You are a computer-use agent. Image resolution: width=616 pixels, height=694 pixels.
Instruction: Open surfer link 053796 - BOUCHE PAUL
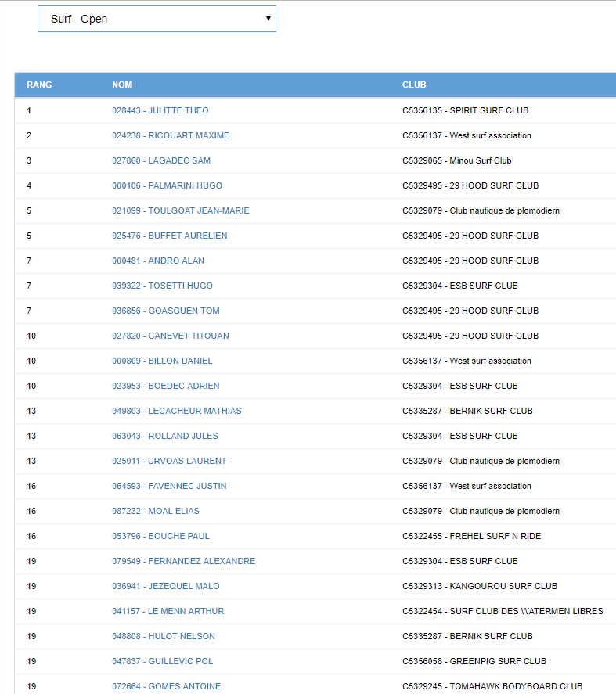pos(160,535)
